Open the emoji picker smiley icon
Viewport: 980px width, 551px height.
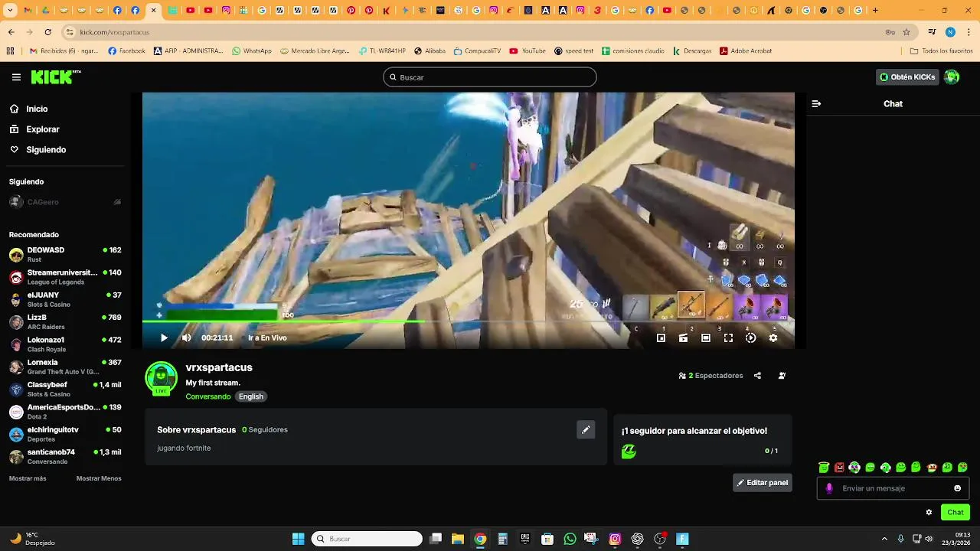coord(957,488)
